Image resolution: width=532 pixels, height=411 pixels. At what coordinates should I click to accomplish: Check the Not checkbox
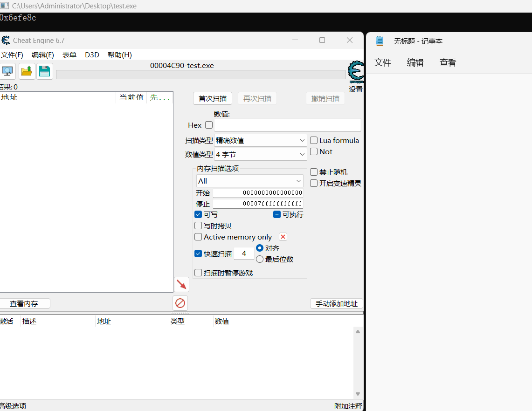coord(314,151)
